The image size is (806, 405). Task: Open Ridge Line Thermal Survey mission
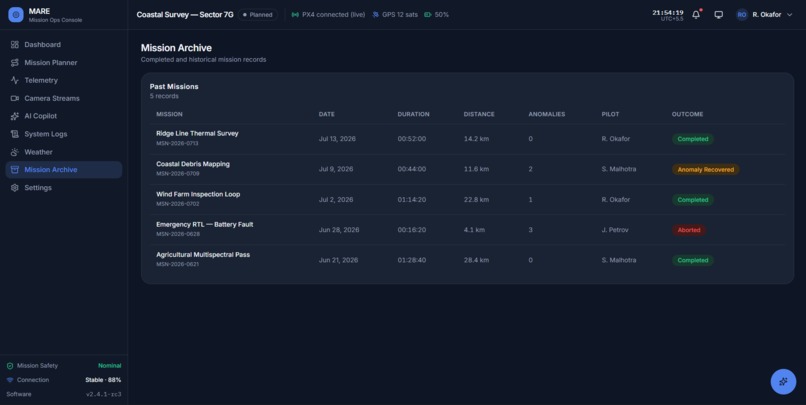[197, 133]
